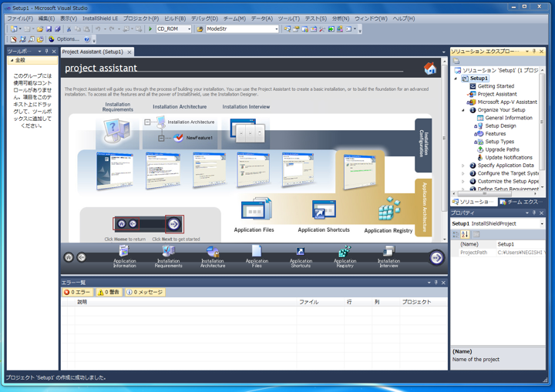Click the Home button in bottom navigation bar
The width and height of the screenshot is (555, 392).
click(x=69, y=257)
